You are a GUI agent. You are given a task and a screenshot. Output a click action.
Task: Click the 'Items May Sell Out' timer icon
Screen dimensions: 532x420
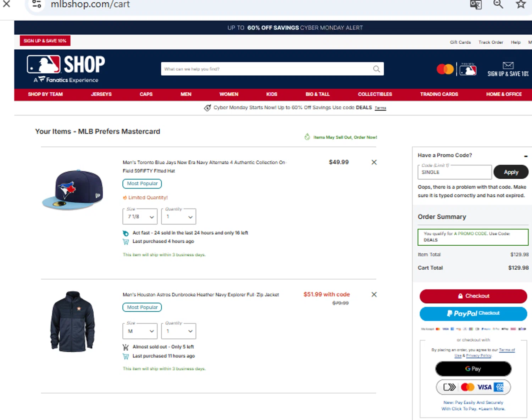307,137
